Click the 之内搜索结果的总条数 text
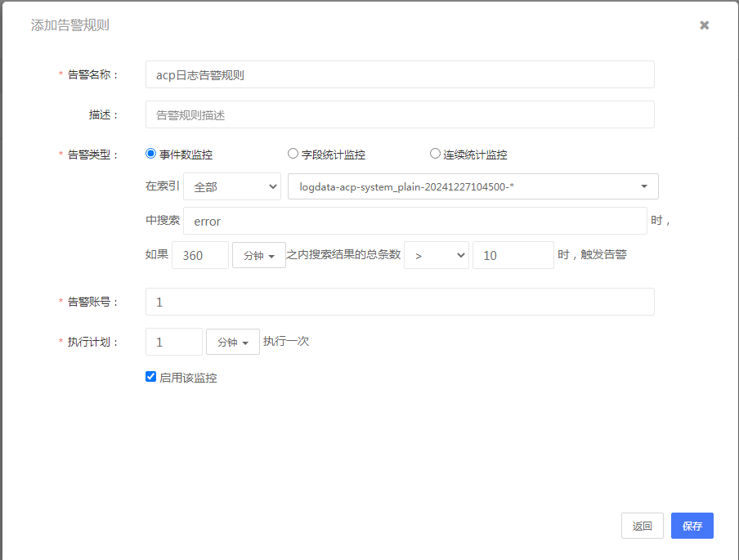This screenshot has width=739, height=560. pos(343,254)
